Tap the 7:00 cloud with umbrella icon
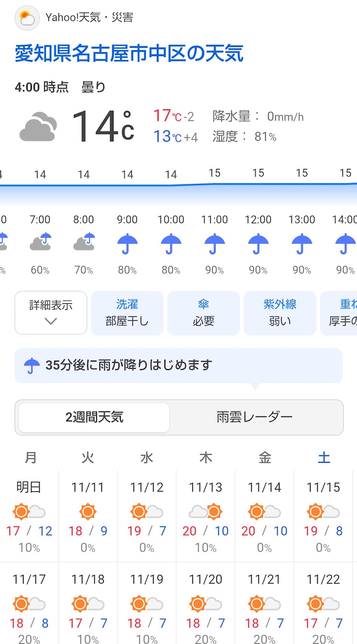 click(x=40, y=242)
